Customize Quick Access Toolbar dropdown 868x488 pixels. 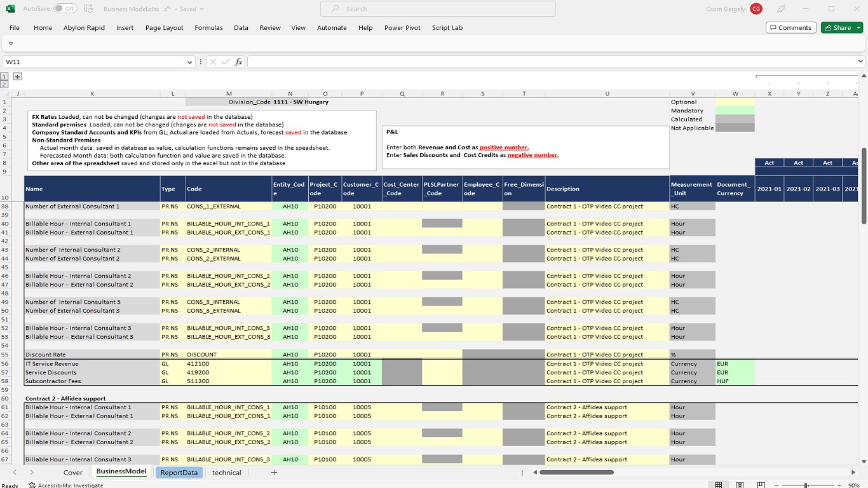pos(11,44)
